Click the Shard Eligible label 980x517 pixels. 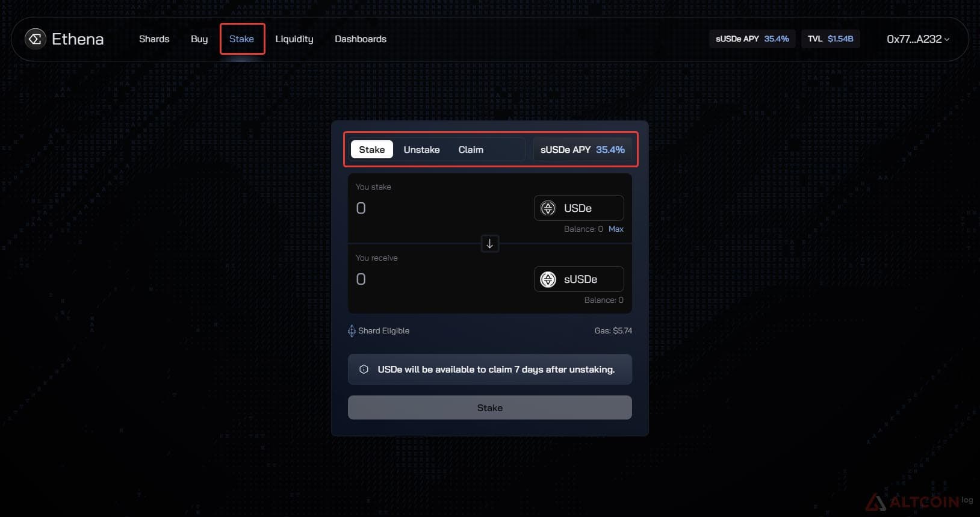(x=384, y=331)
